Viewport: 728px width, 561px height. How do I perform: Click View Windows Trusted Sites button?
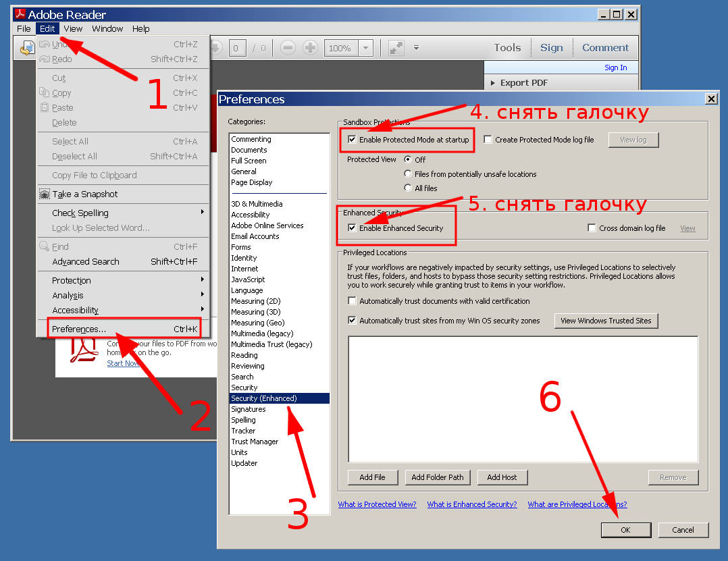point(606,321)
